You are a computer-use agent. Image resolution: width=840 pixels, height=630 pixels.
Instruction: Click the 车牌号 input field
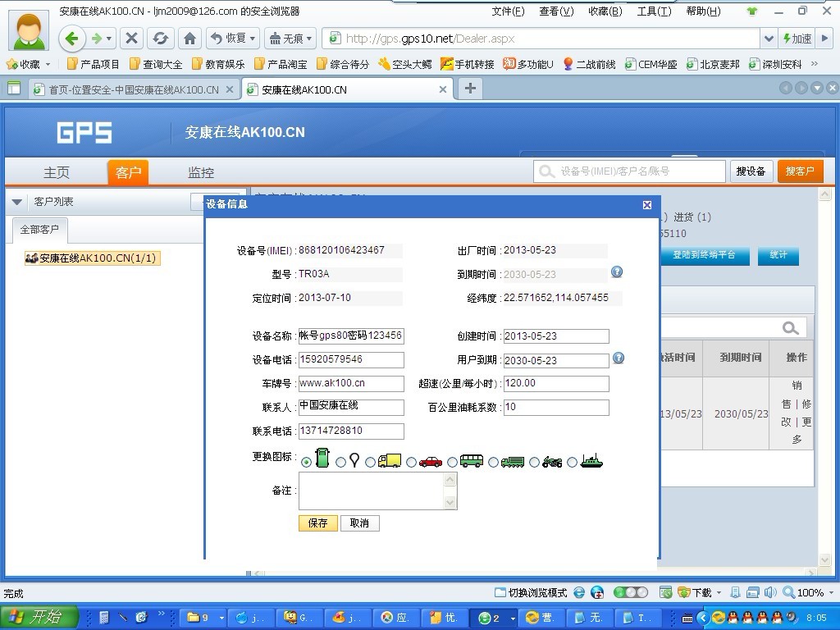pos(351,384)
